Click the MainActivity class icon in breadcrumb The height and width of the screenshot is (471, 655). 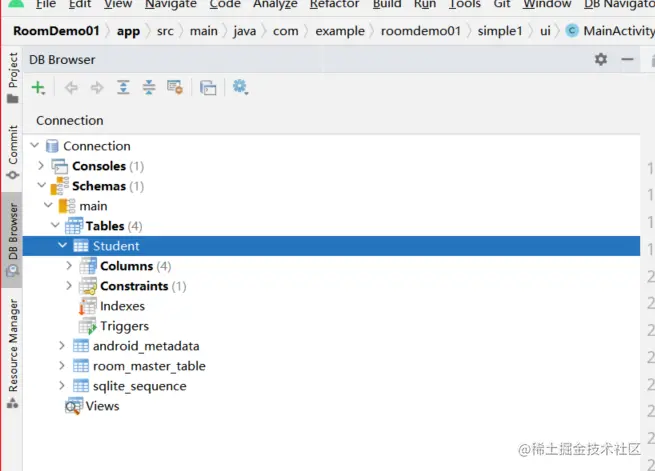click(x=572, y=31)
